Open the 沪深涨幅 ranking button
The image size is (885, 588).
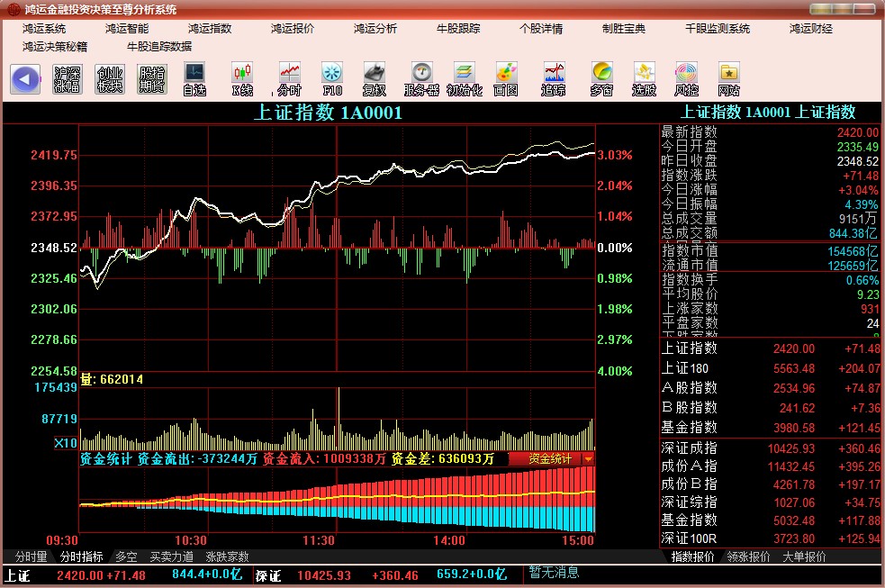click(x=68, y=79)
